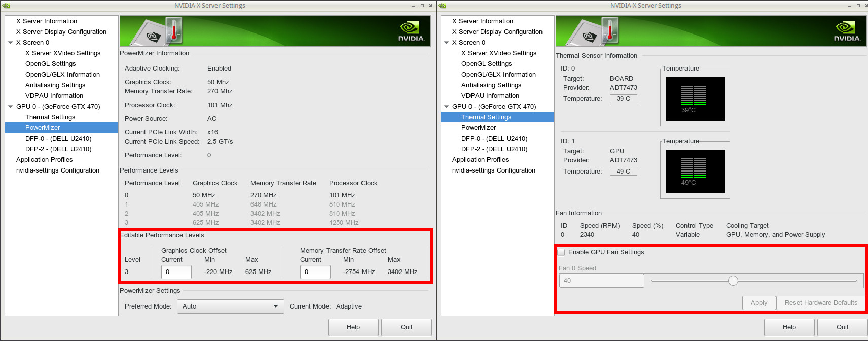Click NVIDIA logo in left window banner

[411, 31]
